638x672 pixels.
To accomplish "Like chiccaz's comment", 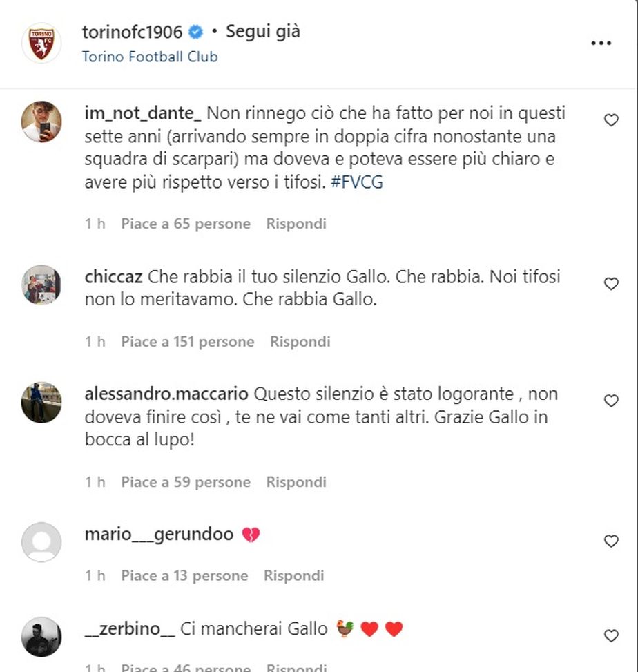I will coord(610,282).
